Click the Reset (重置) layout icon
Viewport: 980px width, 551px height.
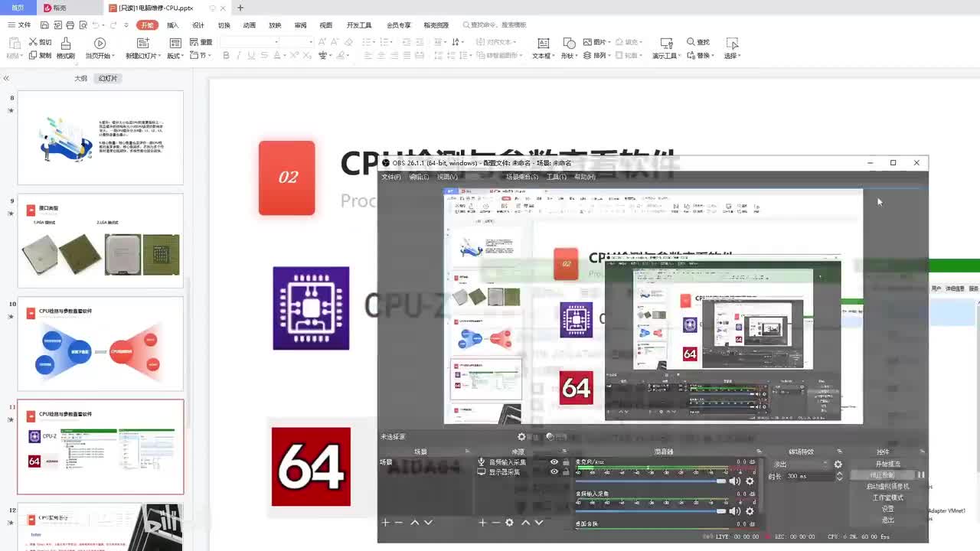194,42
